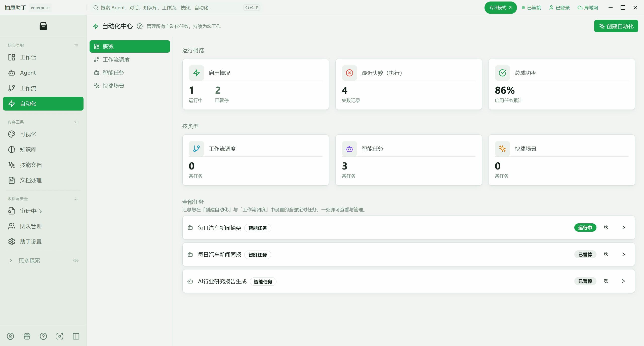Open the 技能文档 sidebar item
Screen dimensions: 644x346
[x=43, y=165]
